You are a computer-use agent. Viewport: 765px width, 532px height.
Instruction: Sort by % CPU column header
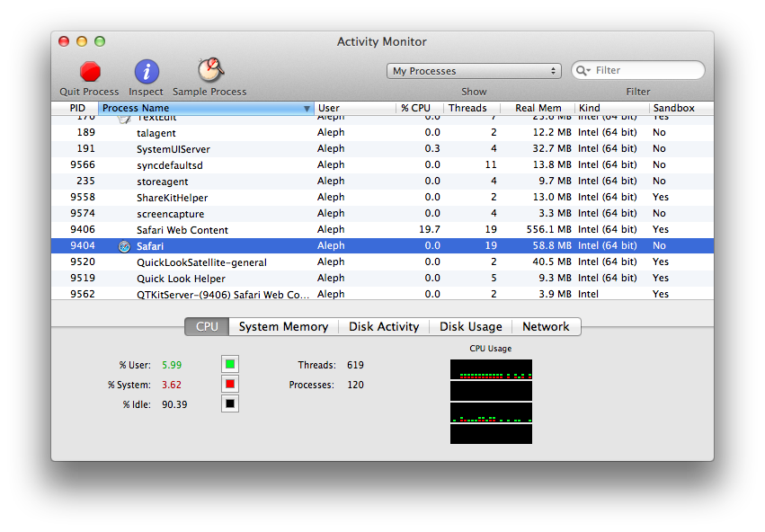click(x=419, y=108)
